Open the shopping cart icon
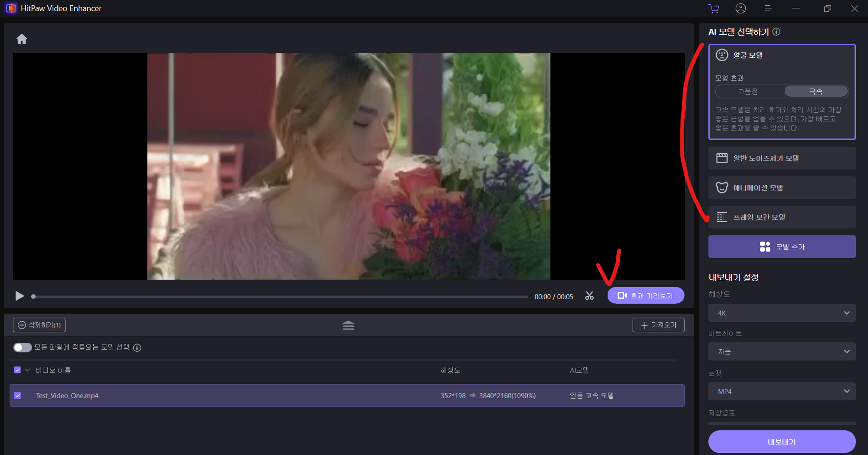The height and width of the screenshot is (455, 868). point(714,8)
